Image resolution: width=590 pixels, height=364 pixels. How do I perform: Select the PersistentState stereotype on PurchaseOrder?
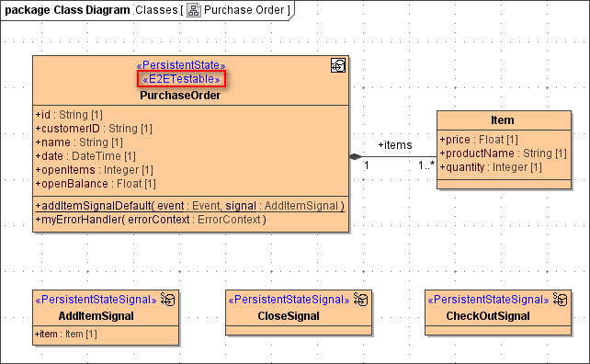point(181,65)
